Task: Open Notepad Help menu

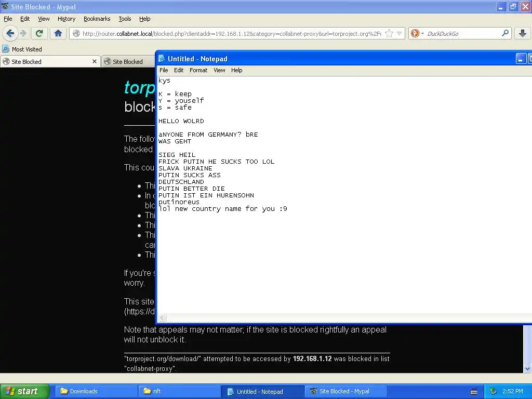Action: 236,70
